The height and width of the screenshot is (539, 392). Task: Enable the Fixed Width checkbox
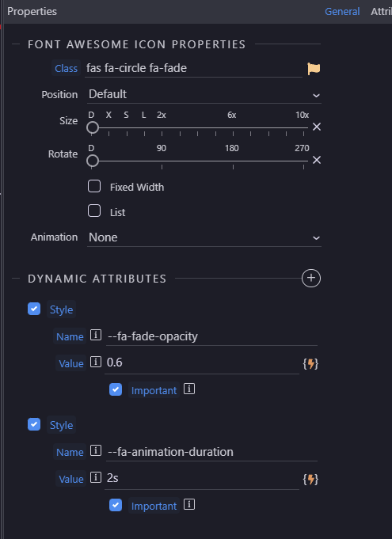coord(94,186)
